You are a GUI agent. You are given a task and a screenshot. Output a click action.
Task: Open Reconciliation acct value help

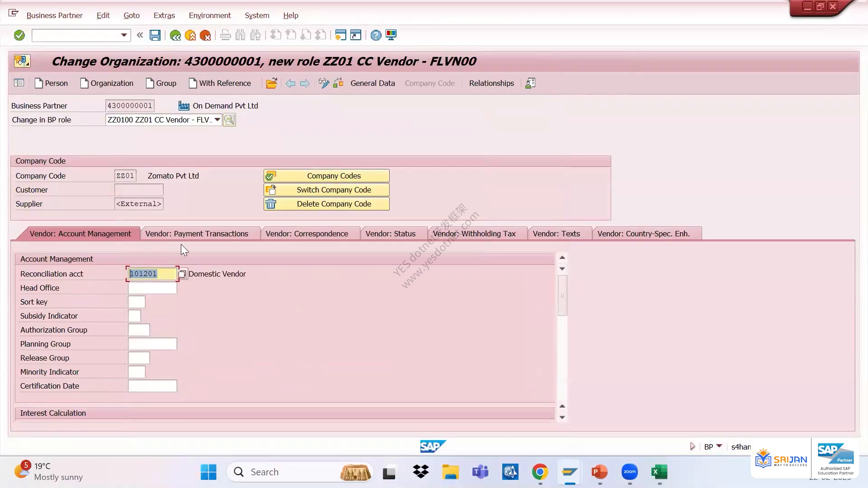tap(182, 274)
